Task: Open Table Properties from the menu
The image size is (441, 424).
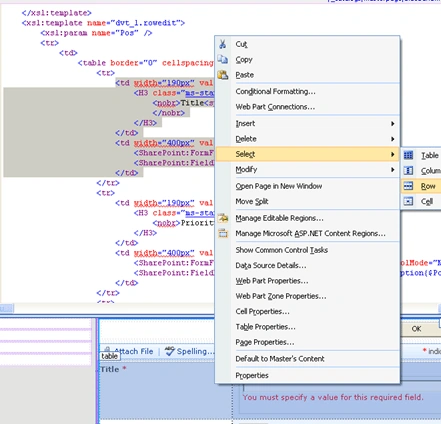Action: (x=265, y=327)
